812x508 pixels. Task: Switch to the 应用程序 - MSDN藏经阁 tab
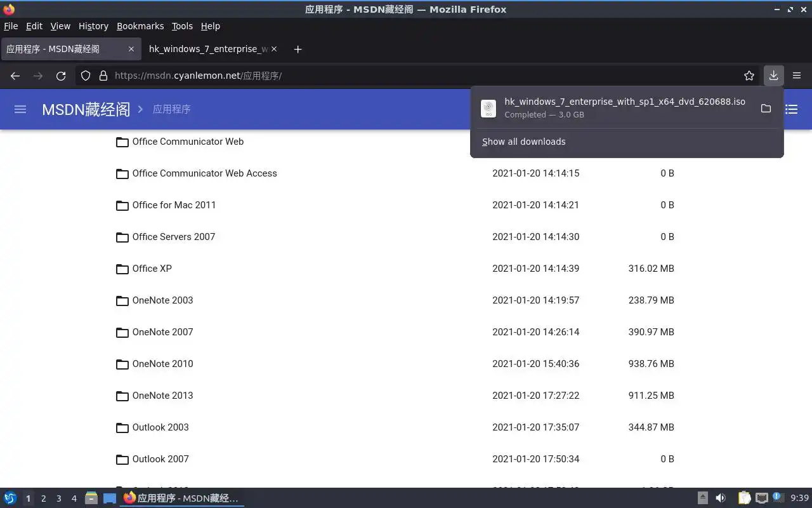pyautogui.click(x=70, y=49)
